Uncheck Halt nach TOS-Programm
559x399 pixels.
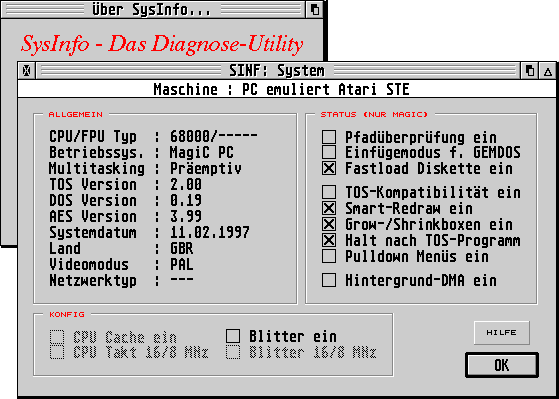tap(329, 240)
